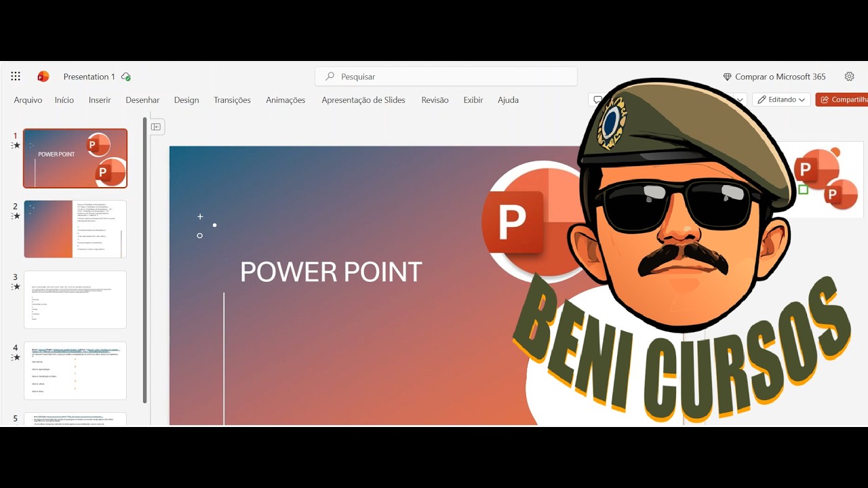Click the Compartilhar button
Screen dimensions: 868x488
tap(842, 100)
